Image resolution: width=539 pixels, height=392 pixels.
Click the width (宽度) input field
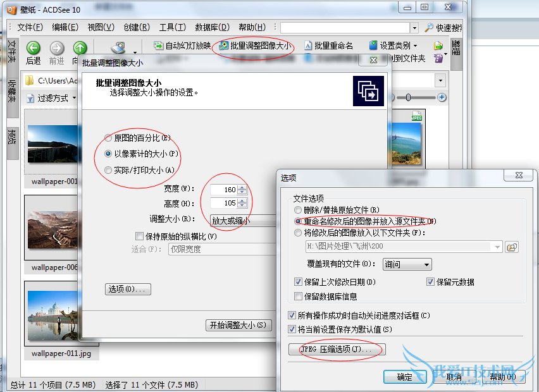coord(224,189)
